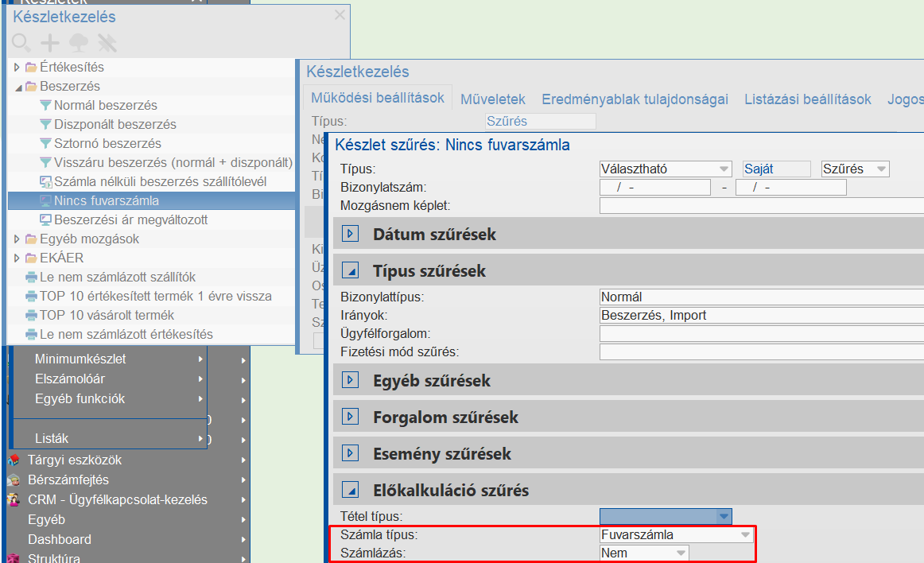Click the Fizetési mód szűrés field
Screen dimensions: 924x563
[761, 352]
